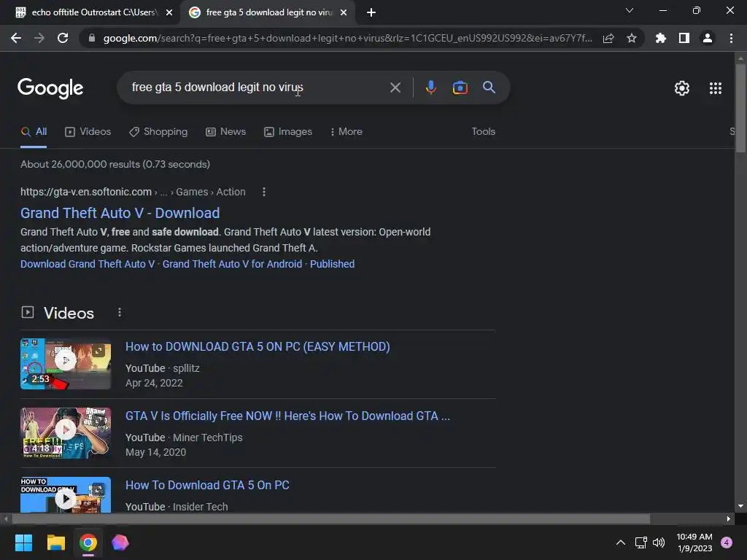Click the browser address bar URL
747x560 pixels.
pyautogui.click(x=347, y=38)
